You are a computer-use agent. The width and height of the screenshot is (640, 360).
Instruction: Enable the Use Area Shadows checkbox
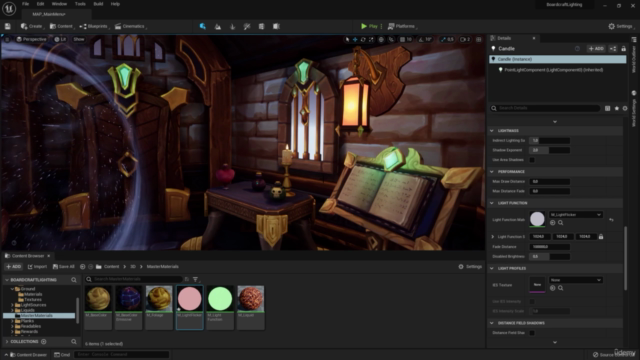(x=532, y=160)
